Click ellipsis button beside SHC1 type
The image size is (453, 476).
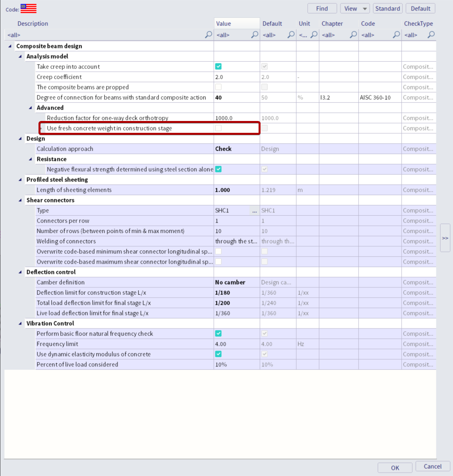point(255,211)
